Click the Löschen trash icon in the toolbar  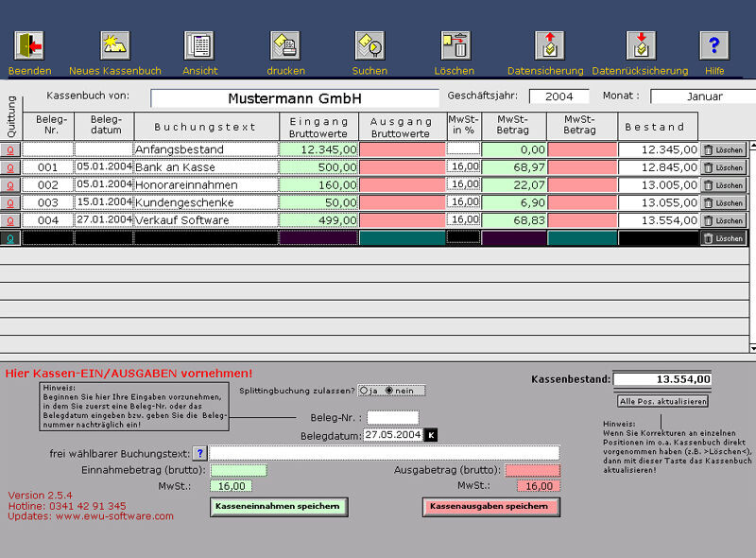[455, 45]
